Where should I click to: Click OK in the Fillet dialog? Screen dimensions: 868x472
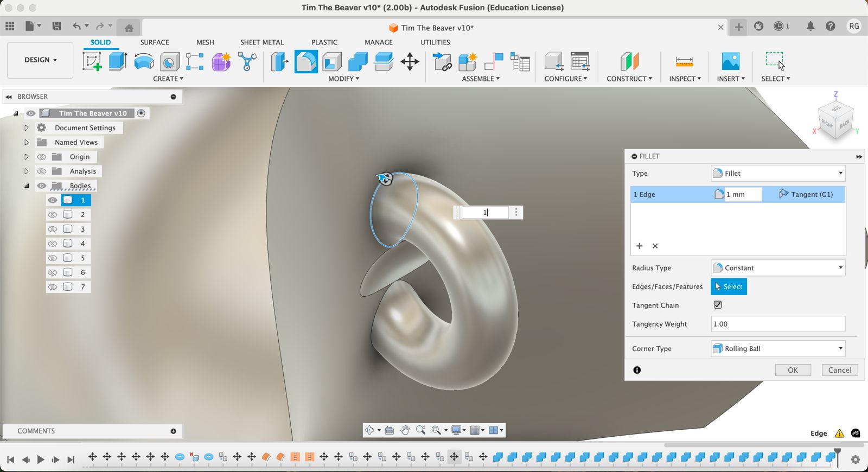coord(793,370)
